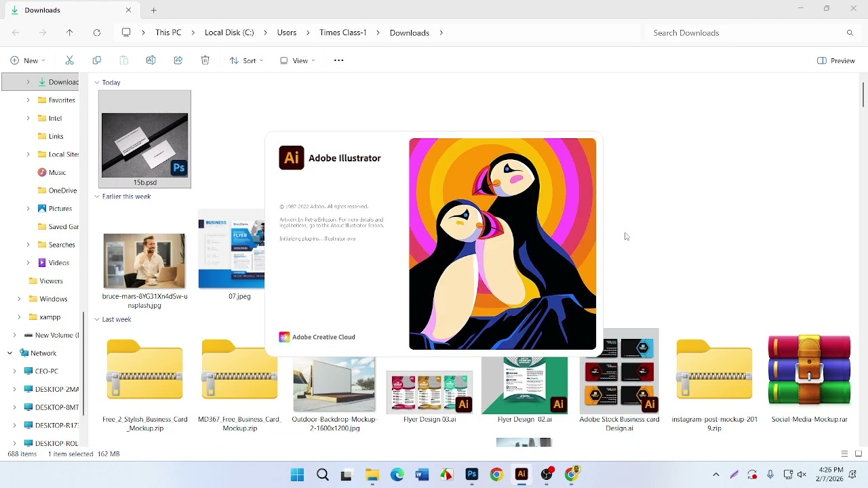Collapse the Earlier this week group
This screenshot has width=868, height=488.
point(97,196)
